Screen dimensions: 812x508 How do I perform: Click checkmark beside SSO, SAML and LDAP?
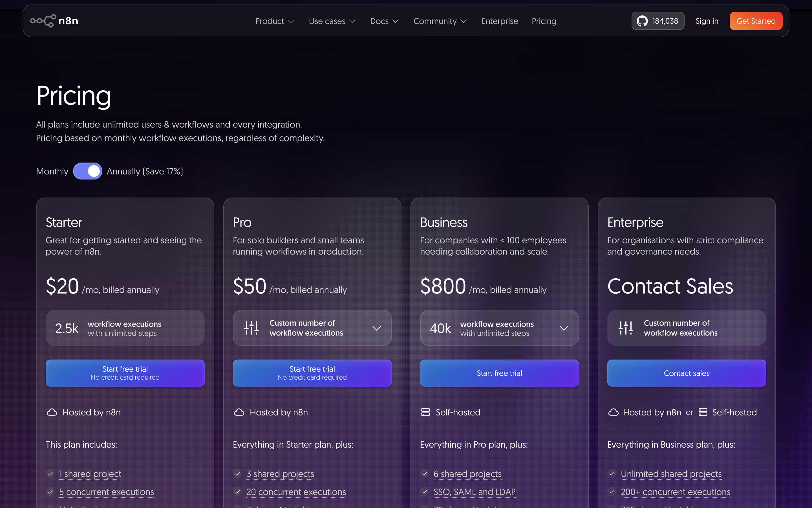point(425,492)
